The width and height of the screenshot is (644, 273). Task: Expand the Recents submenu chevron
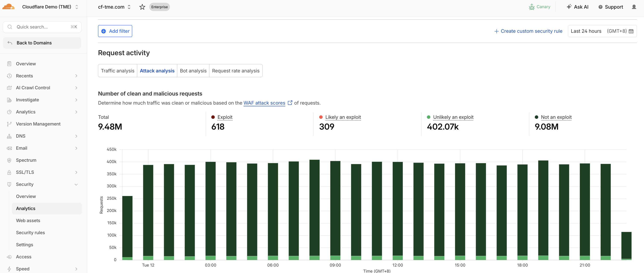pyautogui.click(x=76, y=76)
